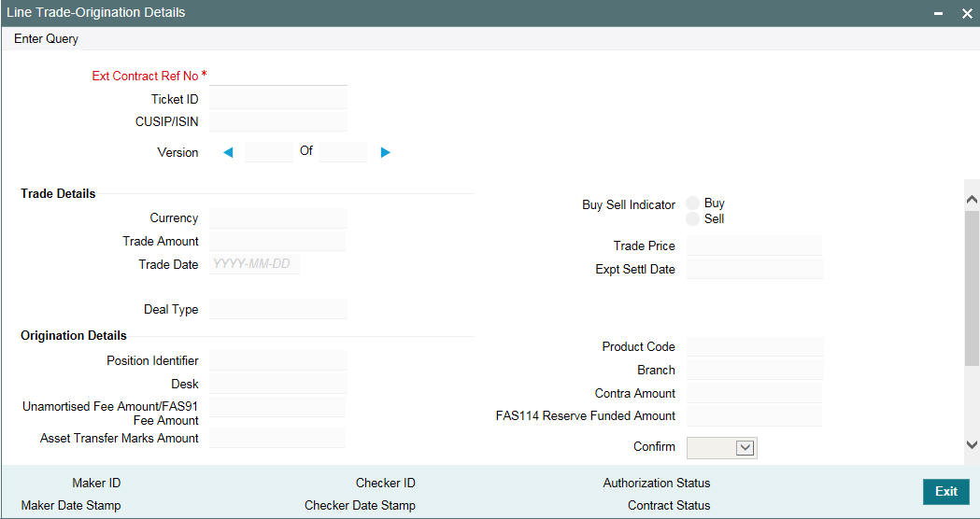980x519 pixels.
Task: Click the Contract Status label
Action: pyautogui.click(x=669, y=505)
